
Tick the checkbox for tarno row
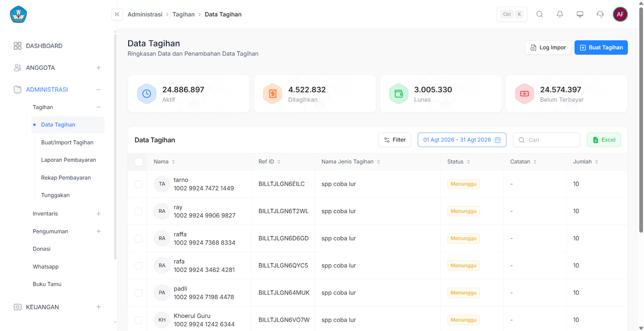click(x=138, y=184)
